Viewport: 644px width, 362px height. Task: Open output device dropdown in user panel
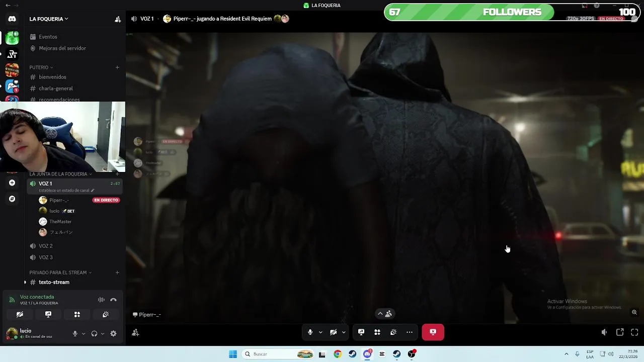[103, 333]
